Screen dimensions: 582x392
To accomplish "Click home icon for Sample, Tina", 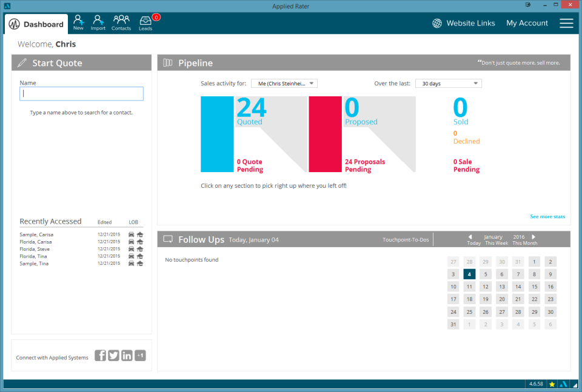I will (140, 264).
